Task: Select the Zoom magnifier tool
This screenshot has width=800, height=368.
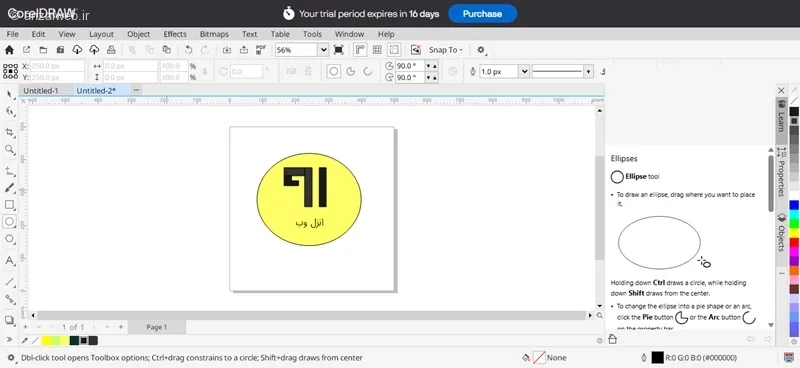Action: 9,149
